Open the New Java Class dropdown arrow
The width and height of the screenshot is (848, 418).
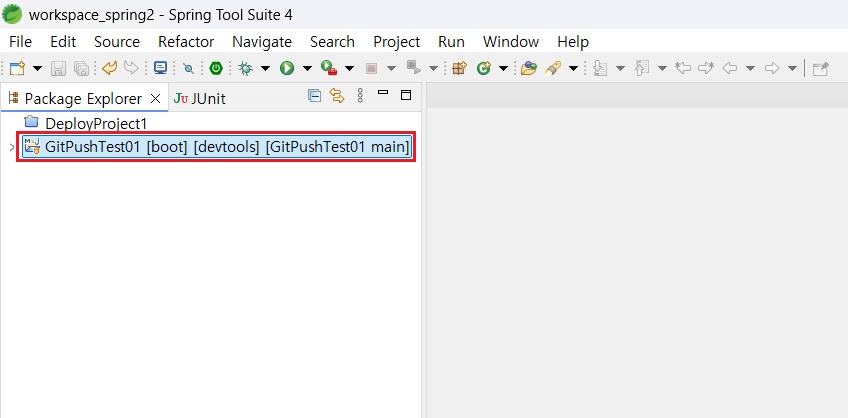point(503,68)
